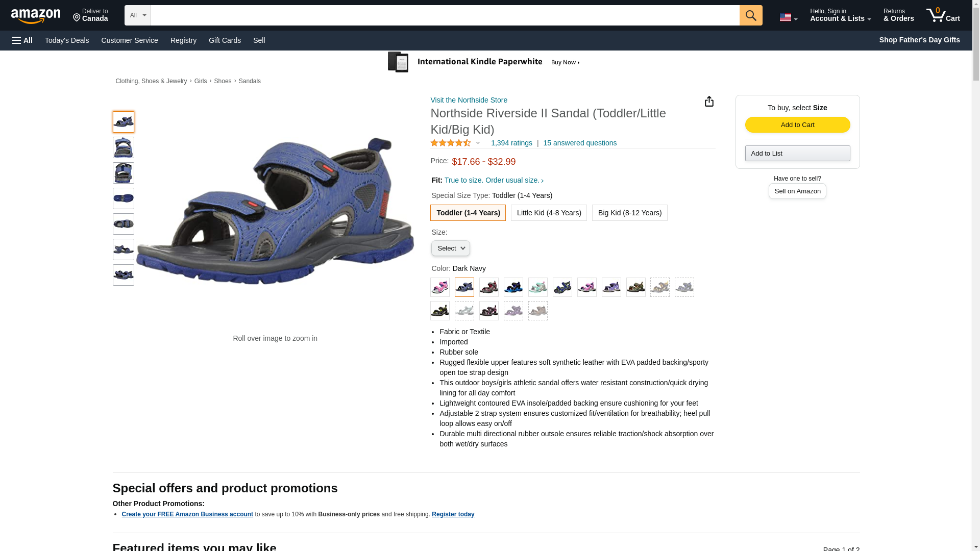Click the US flag language selector
This screenshot has height=551, width=980.
coord(788,17)
